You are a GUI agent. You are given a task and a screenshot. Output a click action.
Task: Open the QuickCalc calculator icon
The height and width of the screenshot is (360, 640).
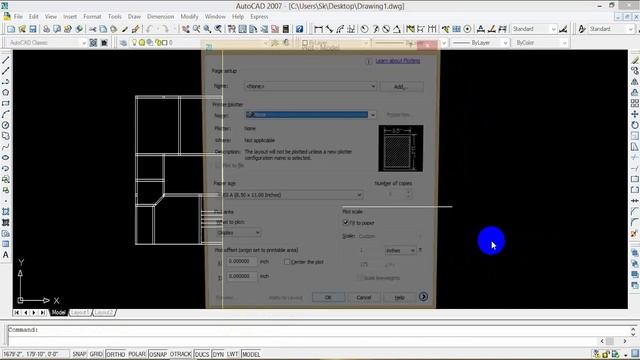286,29
